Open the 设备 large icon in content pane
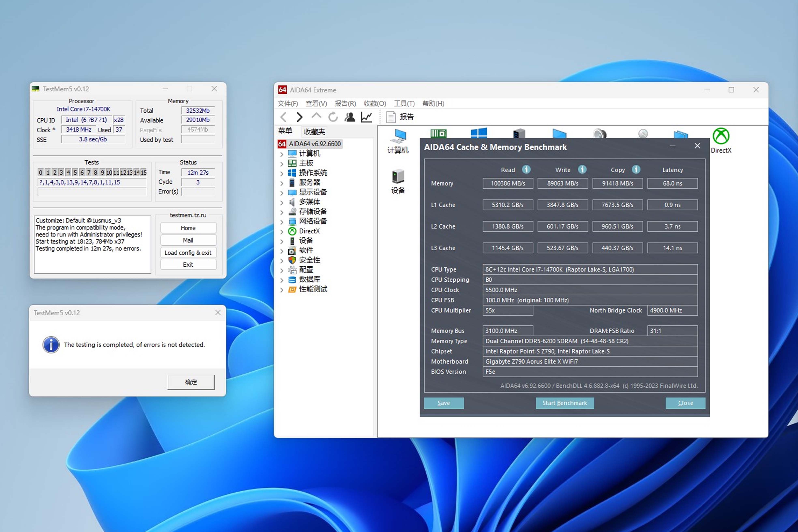 click(x=398, y=181)
